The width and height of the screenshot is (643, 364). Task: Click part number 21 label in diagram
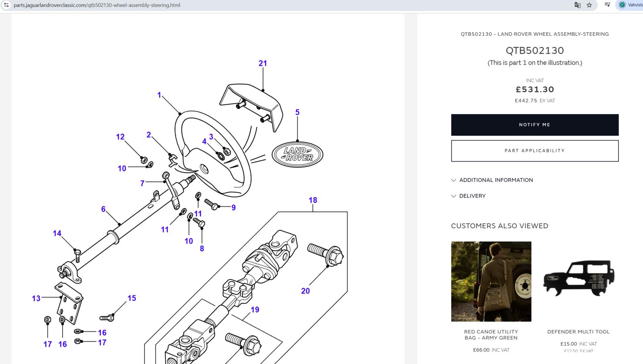tap(263, 63)
